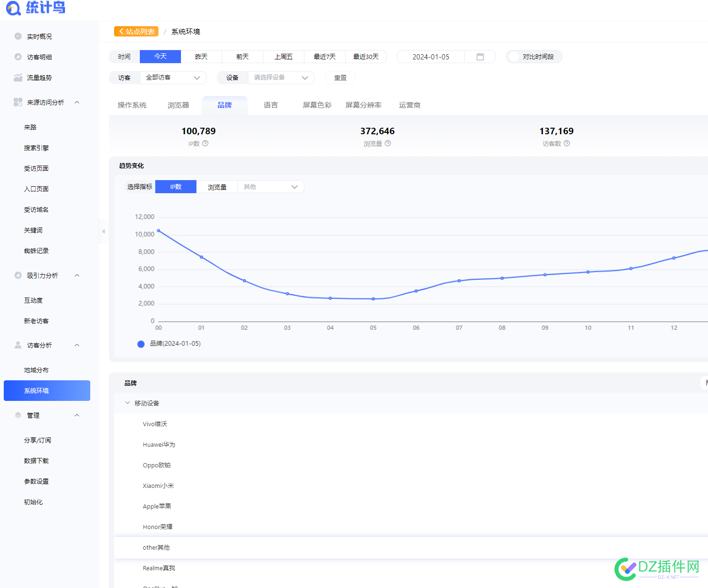This screenshot has width=708, height=588.
Task: Click the 来源访问分析 grid icon
Action: [18, 102]
